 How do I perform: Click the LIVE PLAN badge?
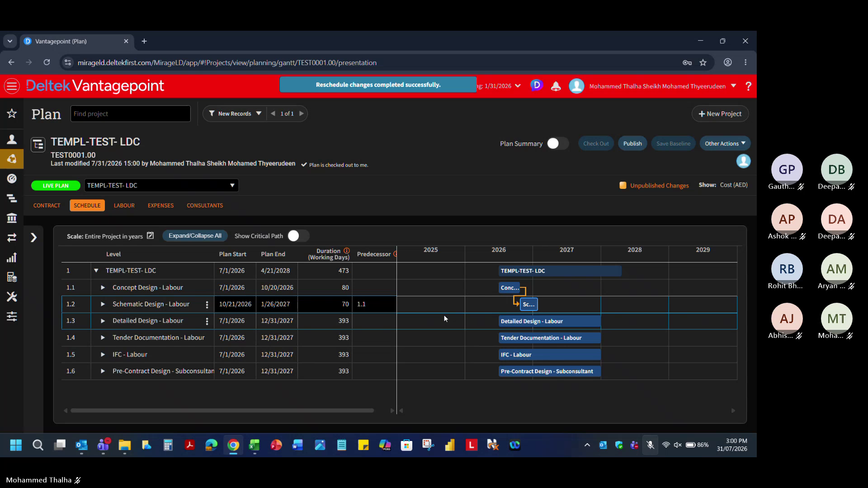[x=56, y=185]
